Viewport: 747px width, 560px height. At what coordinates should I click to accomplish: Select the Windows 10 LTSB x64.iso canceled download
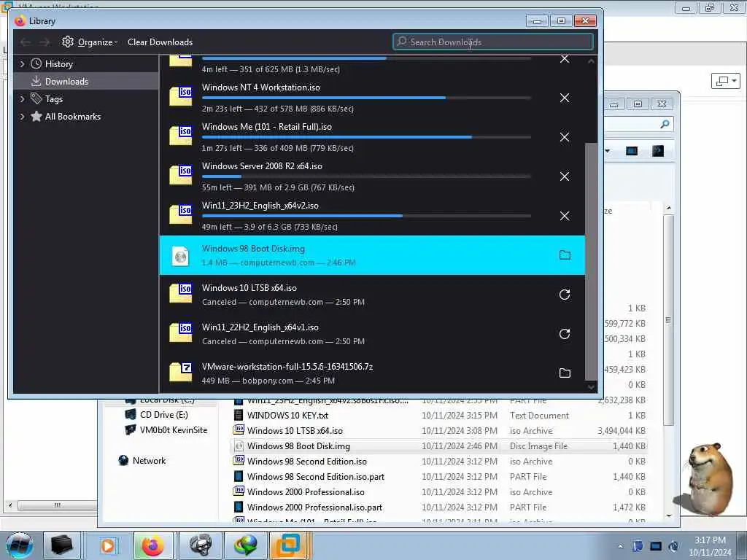click(x=372, y=295)
